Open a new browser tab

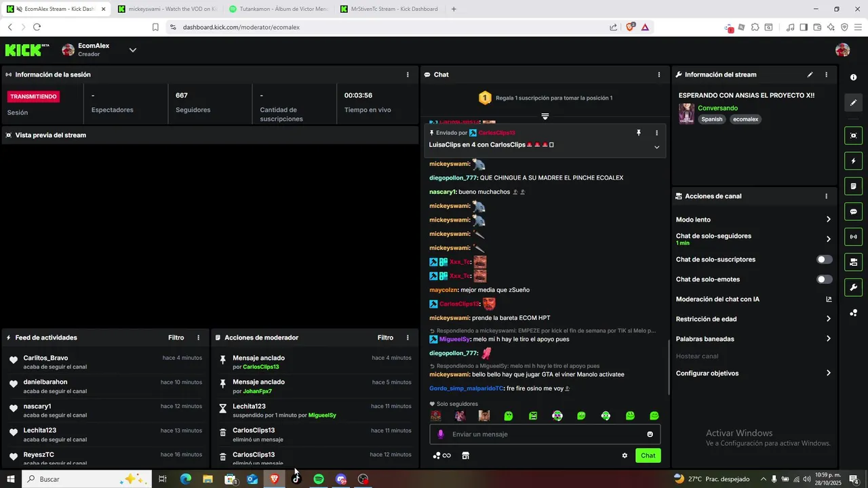[x=454, y=9]
